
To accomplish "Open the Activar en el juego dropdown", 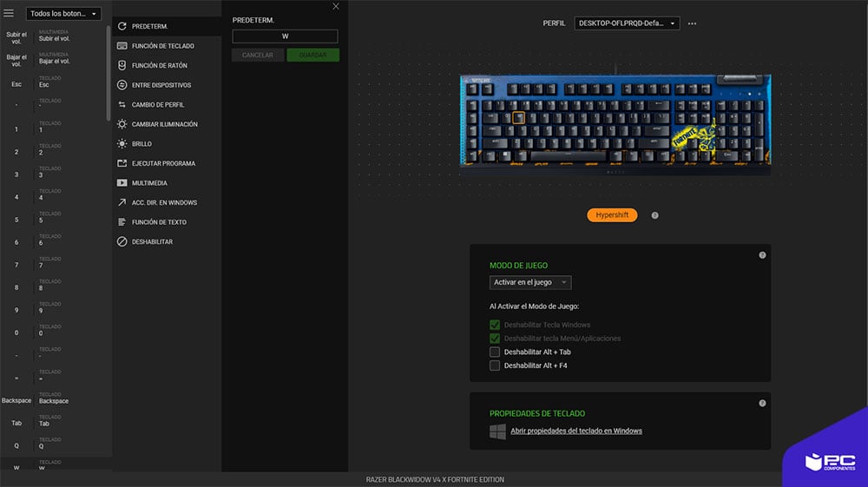I will pyautogui.click(x=530, y=282).
